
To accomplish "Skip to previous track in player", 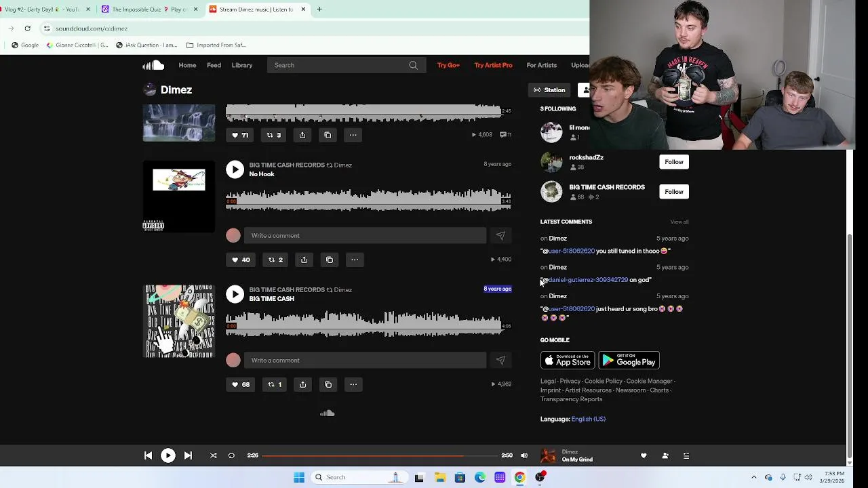I will tap(148, 455).
